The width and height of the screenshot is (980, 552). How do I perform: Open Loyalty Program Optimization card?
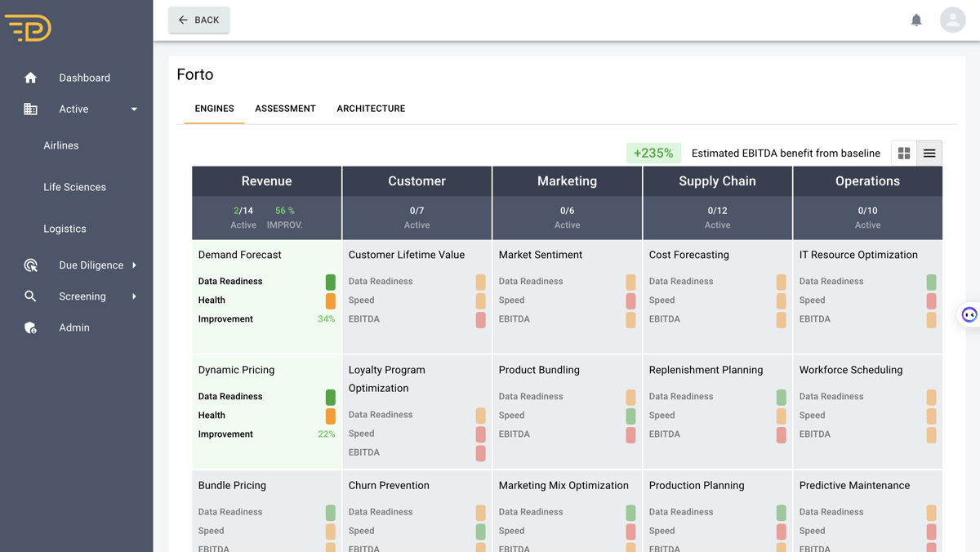417,412
